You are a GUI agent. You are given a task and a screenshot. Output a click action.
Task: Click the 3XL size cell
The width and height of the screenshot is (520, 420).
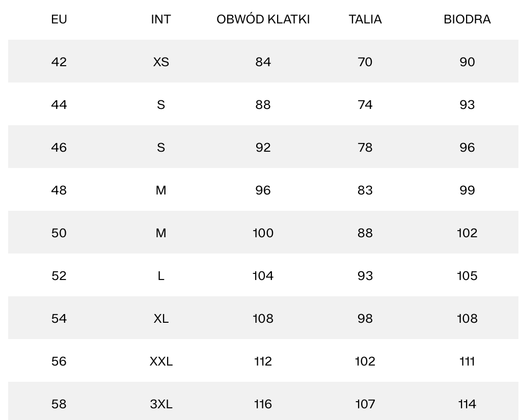[161, 404]
